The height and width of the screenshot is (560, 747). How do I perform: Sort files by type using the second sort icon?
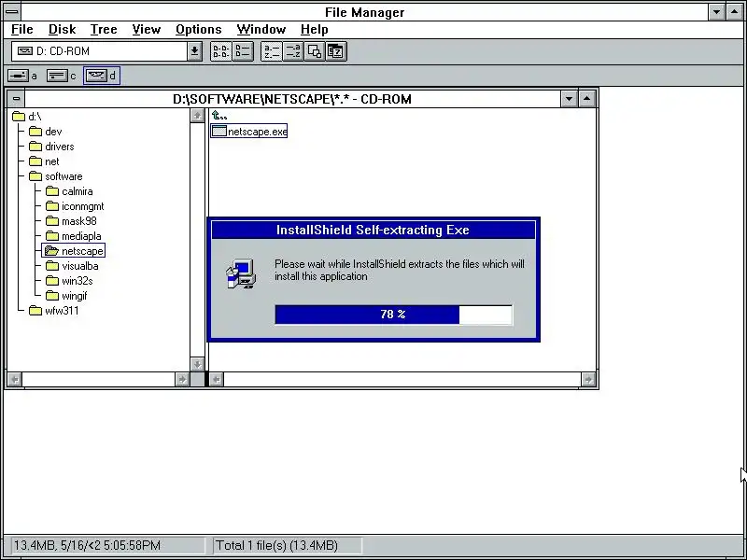click(x=293, y=51)
